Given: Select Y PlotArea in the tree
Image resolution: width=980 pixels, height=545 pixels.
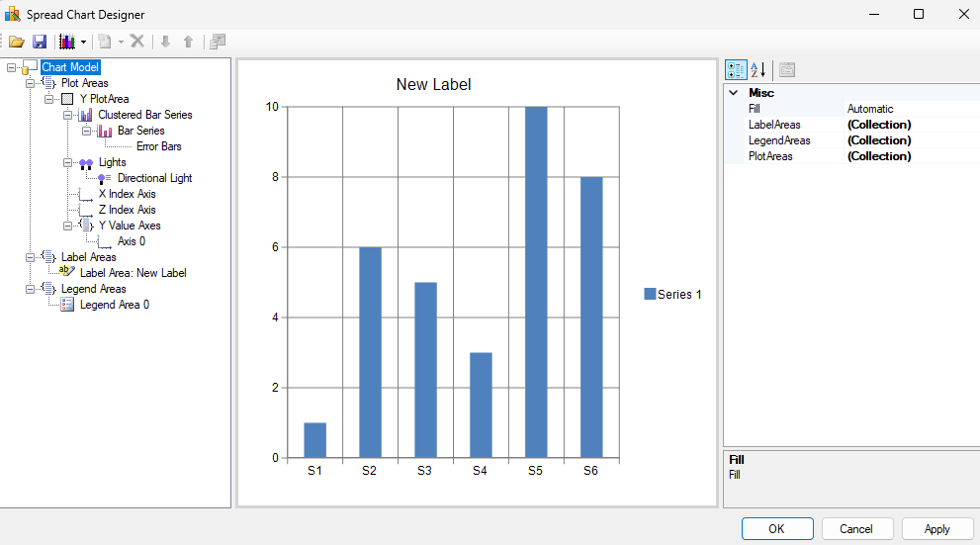Looking at the screenshot, I should [x=104, y=99].
